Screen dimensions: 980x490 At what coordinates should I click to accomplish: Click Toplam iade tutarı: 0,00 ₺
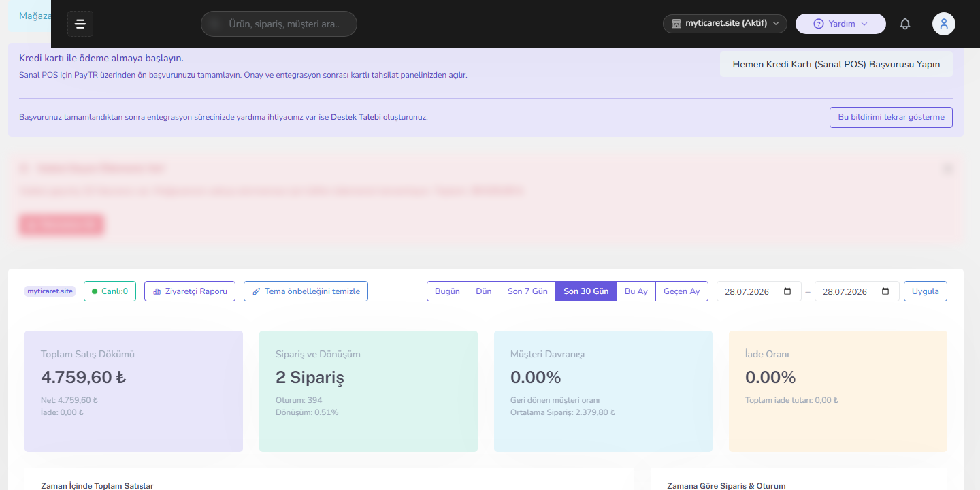pos(791,400)
